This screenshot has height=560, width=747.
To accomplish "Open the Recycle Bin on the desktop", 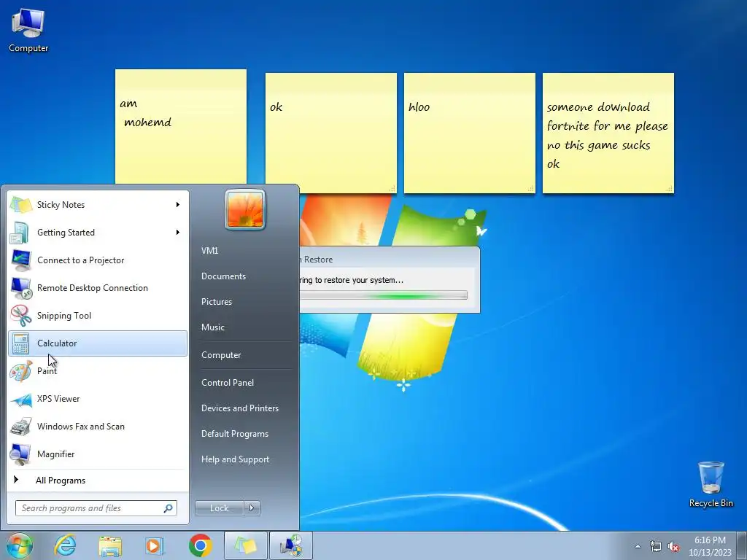I will click(711, 484).
